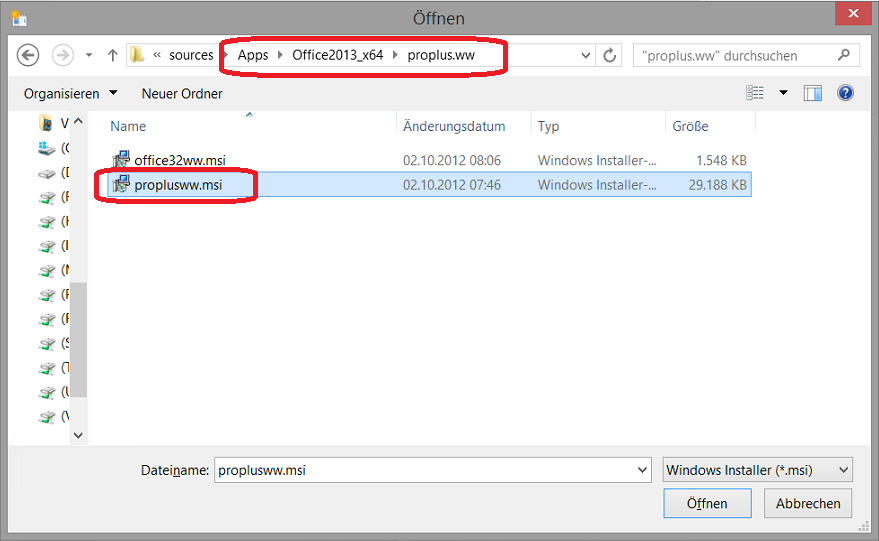The width and height of the screenshot is (879, 541).
Task: Click the Öffnen button
Action: point(707,503)
